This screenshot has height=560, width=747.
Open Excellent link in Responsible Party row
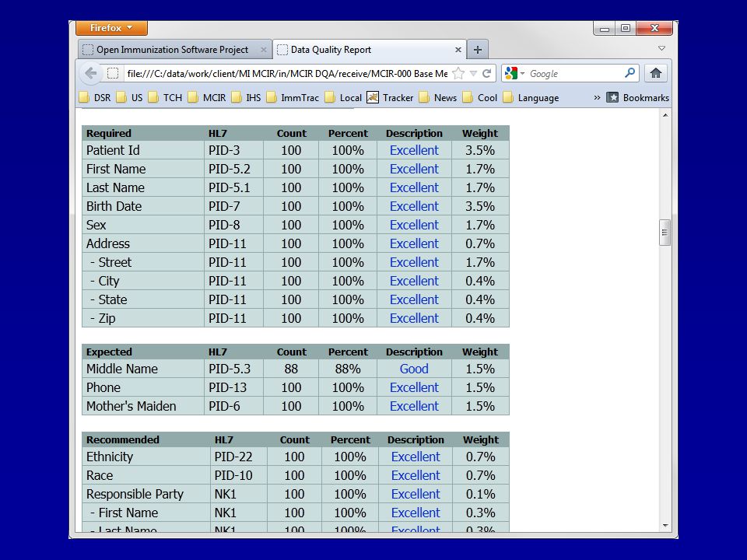pos(416,494)
